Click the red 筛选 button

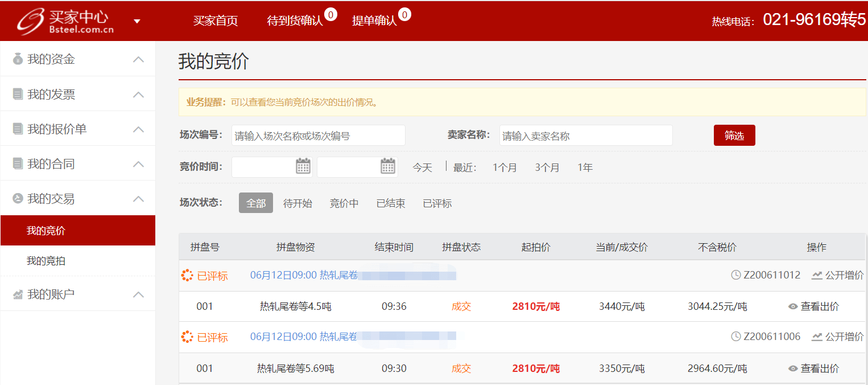pos(734,136)
